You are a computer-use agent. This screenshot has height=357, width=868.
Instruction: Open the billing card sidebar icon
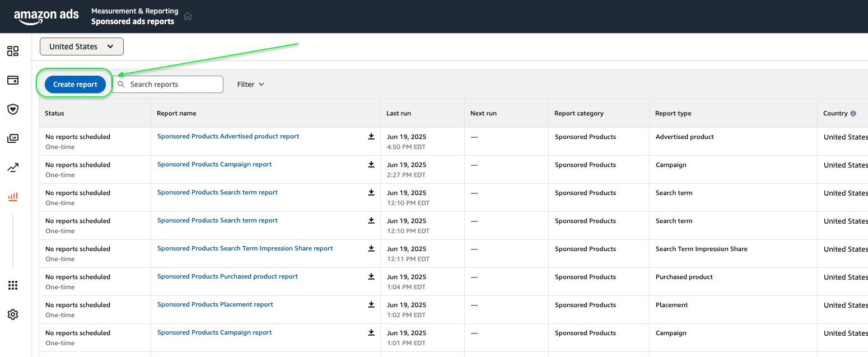(13, 80)
